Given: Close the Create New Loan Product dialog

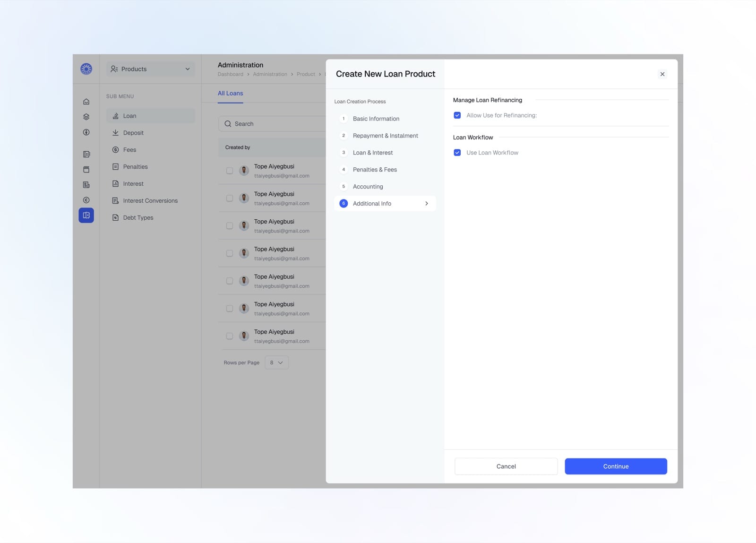Looking at the screenshot, I should (x=662, y=74).
